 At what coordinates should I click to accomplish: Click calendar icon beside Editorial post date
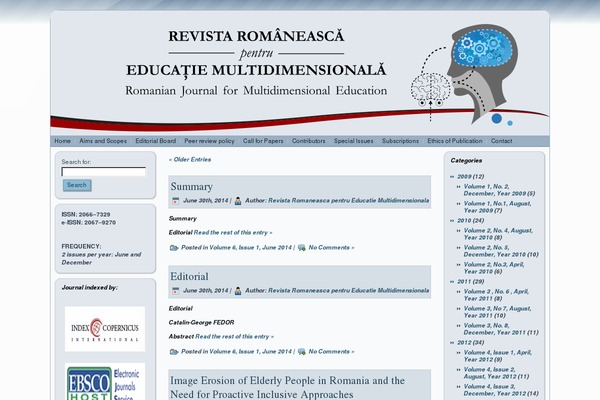coord(176,291)
